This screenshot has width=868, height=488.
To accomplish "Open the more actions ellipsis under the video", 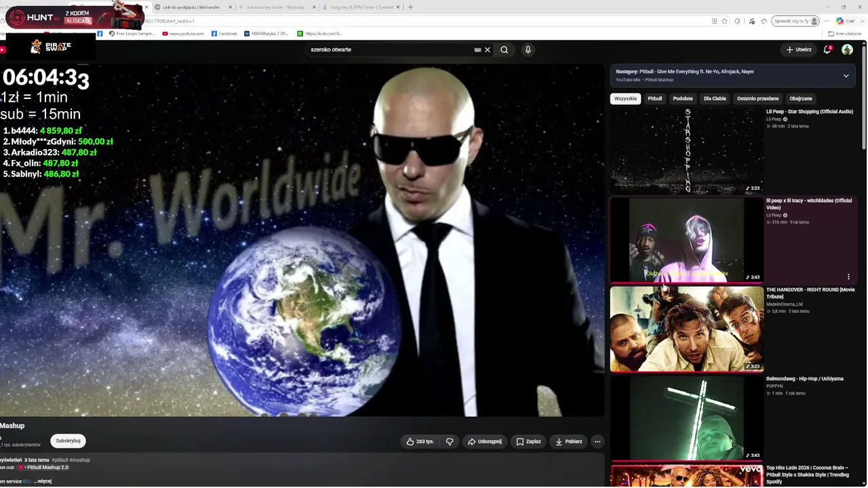I will tap(597, 441).
